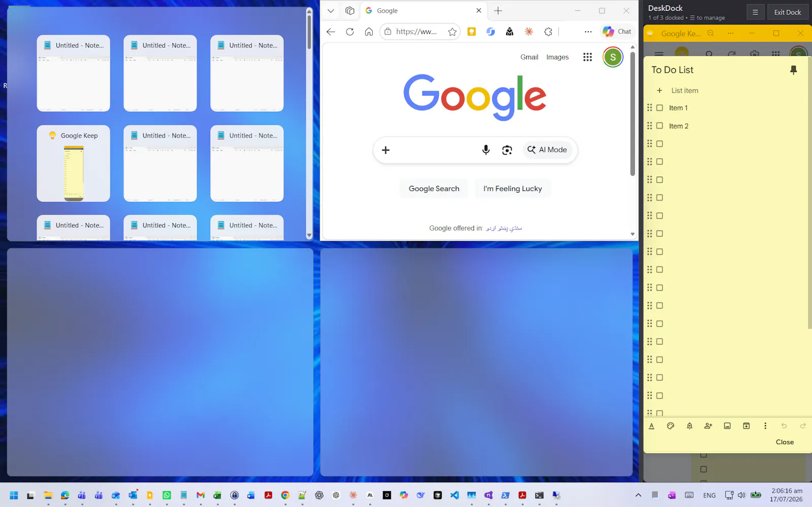Click the Item 2 text
The width and height of the screenshot is (812, 507).
click(x=679, y=126)
